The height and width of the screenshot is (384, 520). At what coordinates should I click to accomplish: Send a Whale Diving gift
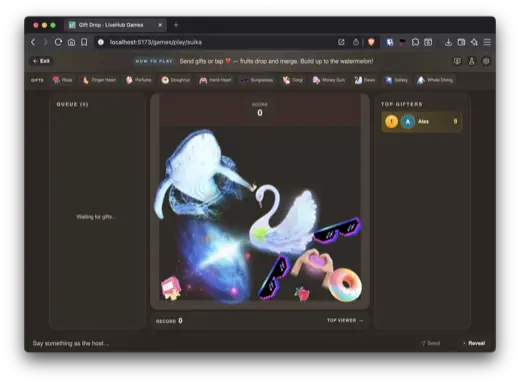435,80
